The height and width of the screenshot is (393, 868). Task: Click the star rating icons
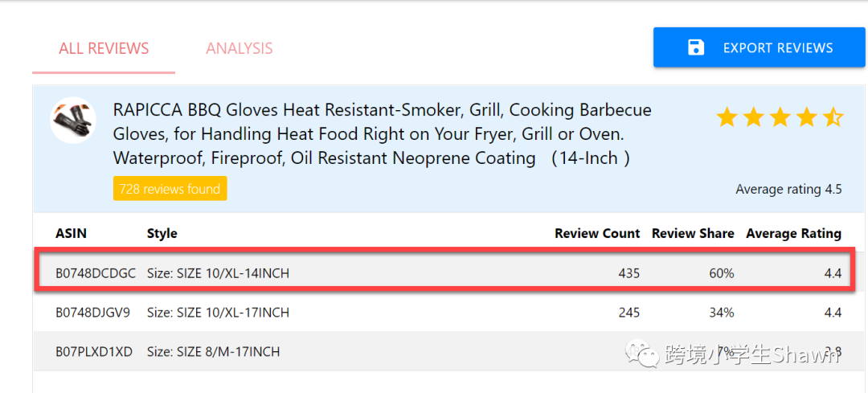779,118
